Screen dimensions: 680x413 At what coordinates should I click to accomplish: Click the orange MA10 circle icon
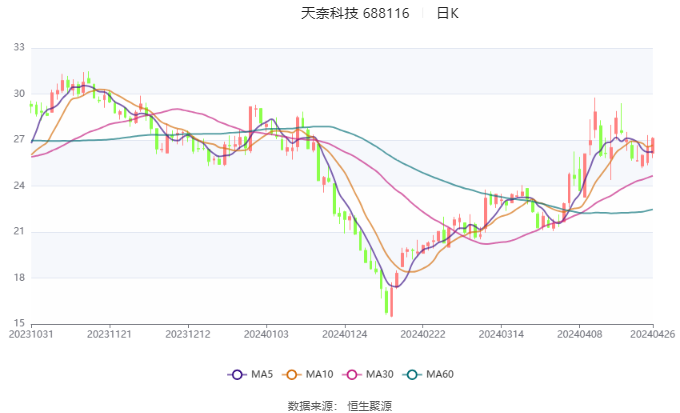coord(291,375)
